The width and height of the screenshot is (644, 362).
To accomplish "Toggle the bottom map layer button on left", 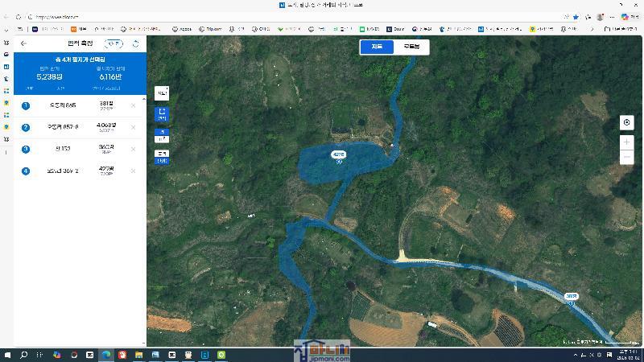I will (x=162, y=157).
